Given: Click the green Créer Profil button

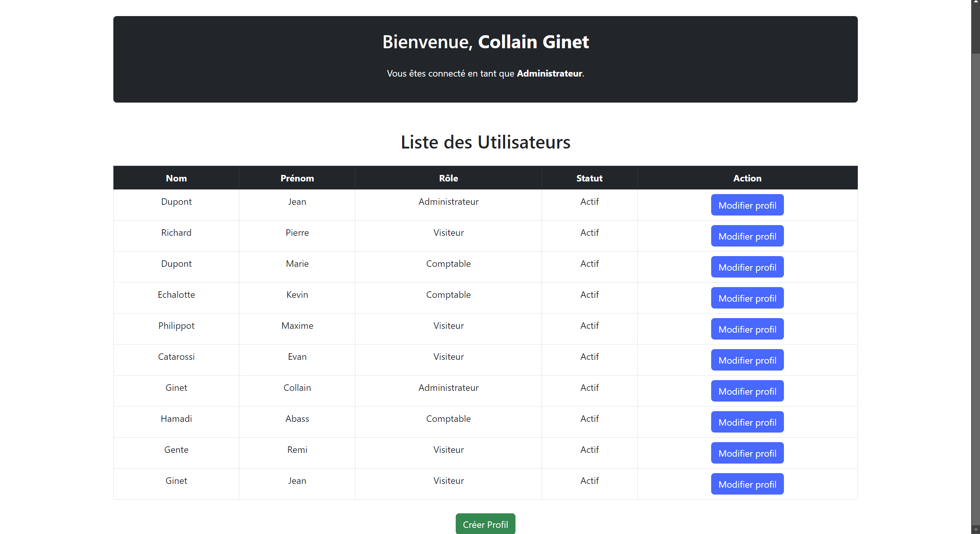Looking at the screenshot, I should [485, 524].
